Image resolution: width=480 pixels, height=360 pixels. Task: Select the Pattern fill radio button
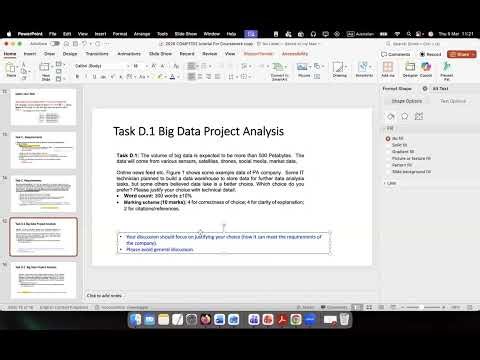[x=388, y=165]
